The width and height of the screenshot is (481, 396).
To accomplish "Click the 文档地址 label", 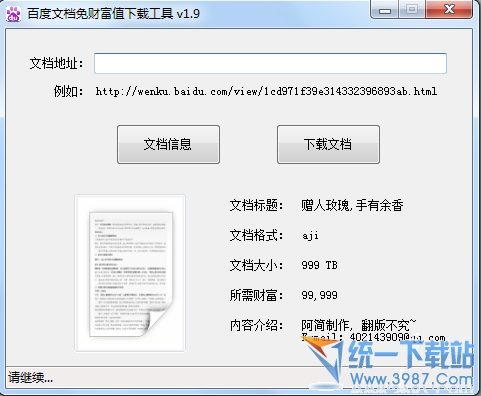I will click(x=56, y=63).
